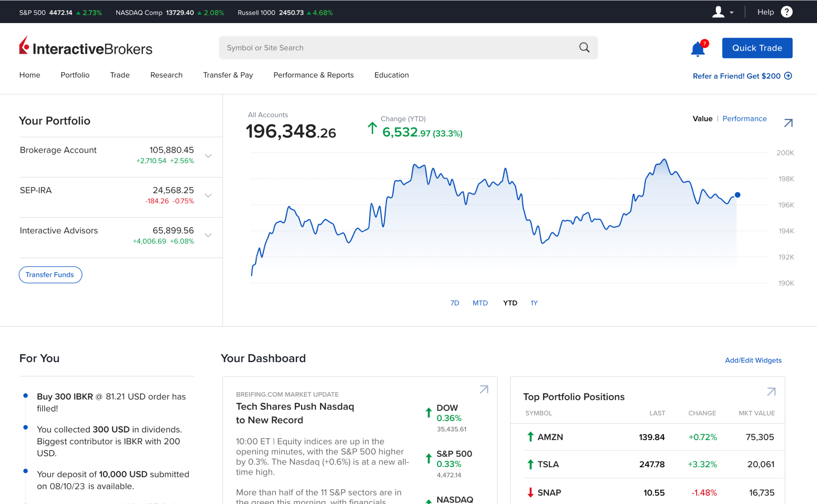Select the 1Y time range
The image size is (817, 504).
point(534,303)
